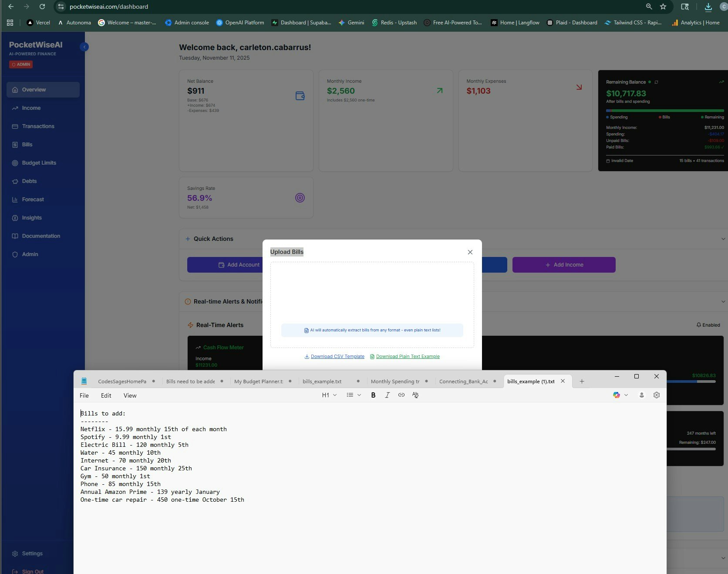Open the Bills section in the sidebar

[x=28, y=144]
